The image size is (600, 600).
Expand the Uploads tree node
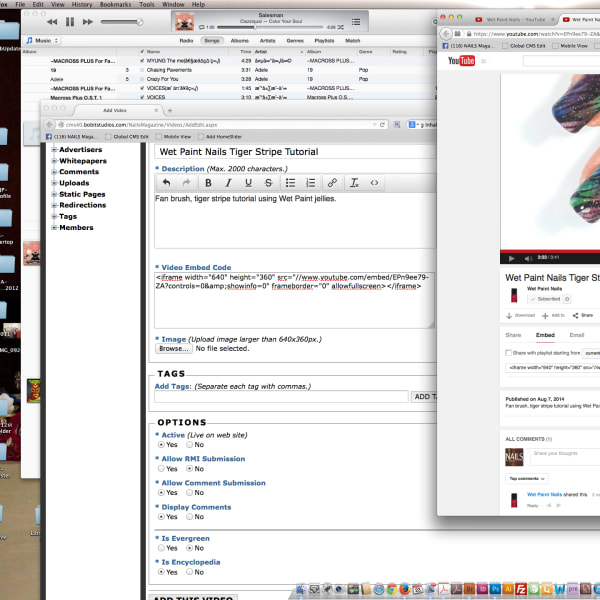click(x=54, y=183)
